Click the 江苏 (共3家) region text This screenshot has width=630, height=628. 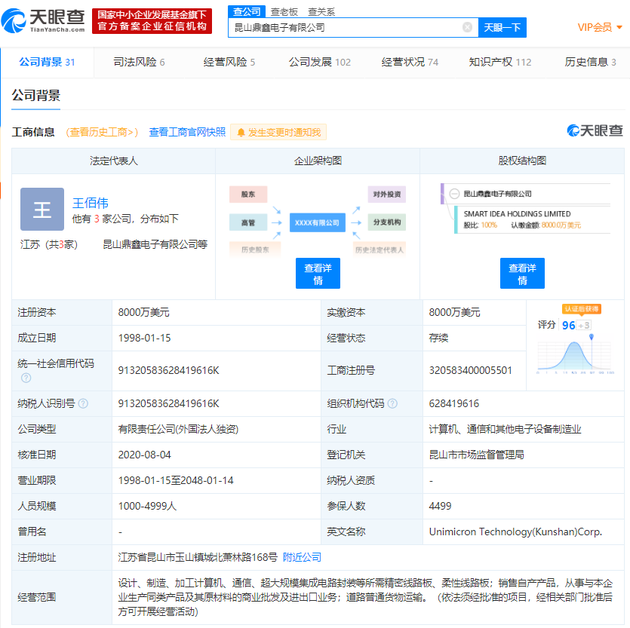(x=49, y=244)
